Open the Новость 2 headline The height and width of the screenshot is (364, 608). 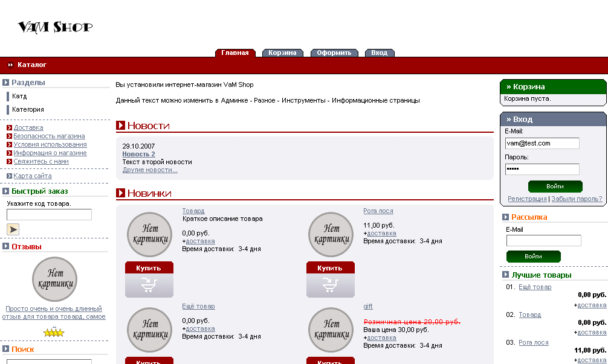tap(138, 154)
